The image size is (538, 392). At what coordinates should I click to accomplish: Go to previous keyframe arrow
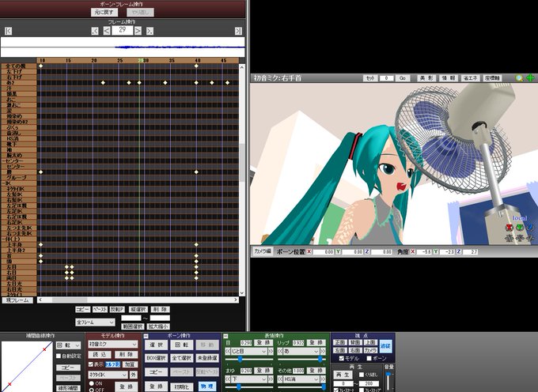[95, 31]
